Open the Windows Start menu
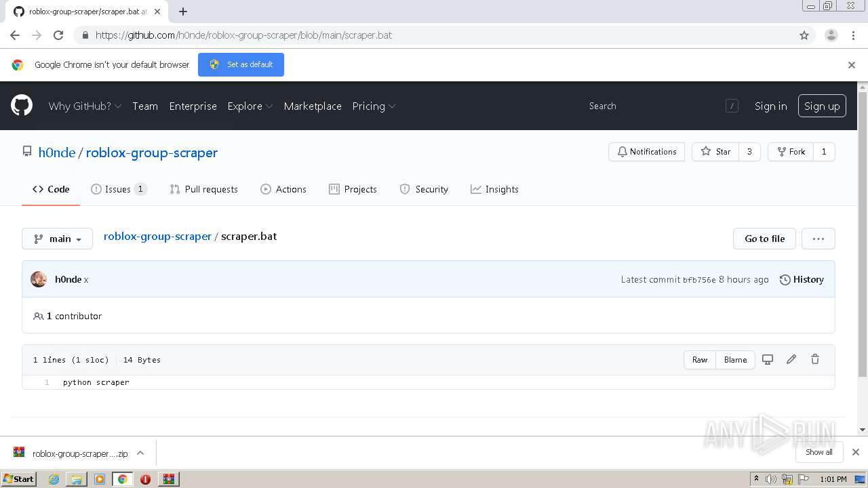This screenshot has width=868, height=488. 19,479
